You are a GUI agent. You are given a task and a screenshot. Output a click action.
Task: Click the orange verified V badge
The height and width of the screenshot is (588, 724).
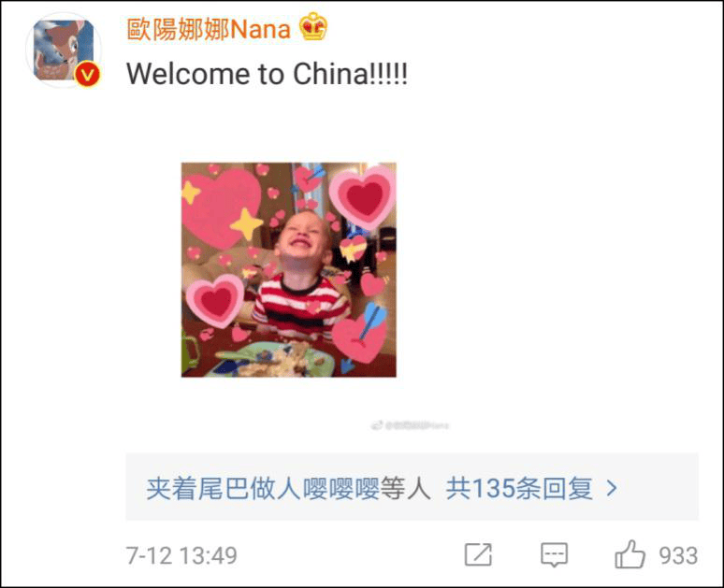click(88, 74)
